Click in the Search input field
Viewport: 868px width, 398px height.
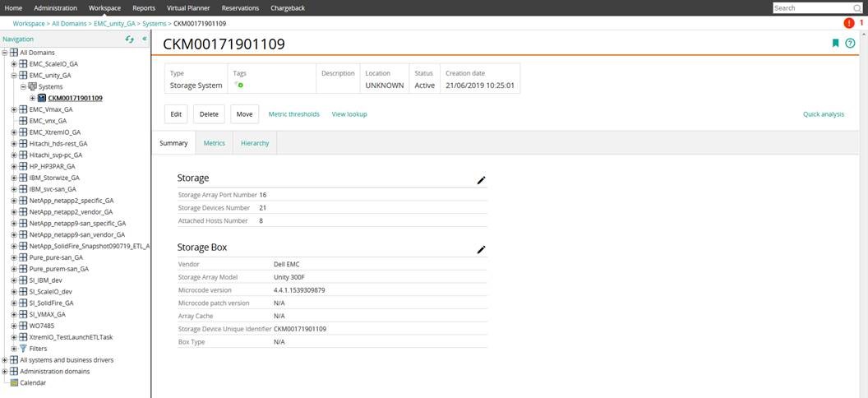point(811,7)
